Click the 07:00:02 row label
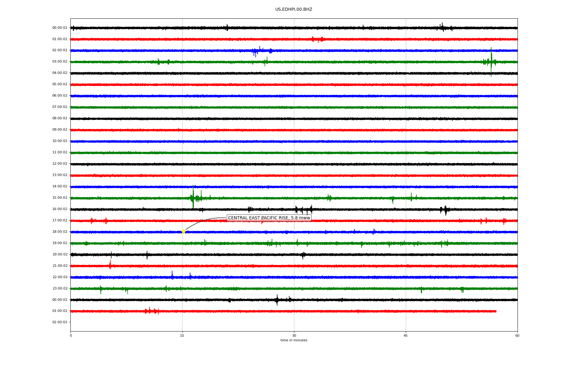Image resolution: width=588 pixels, height=368 pixels. pyautogui.click(x=60, y=107)
